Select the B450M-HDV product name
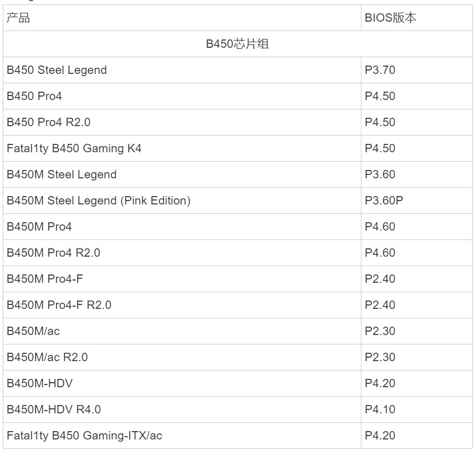This screenshot has height=455, width=476. (x=40, y=383)
